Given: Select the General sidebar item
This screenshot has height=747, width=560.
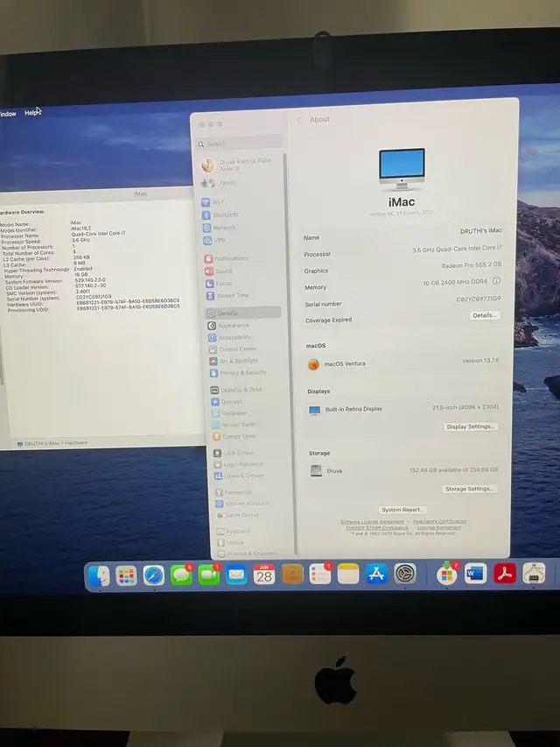Looking at the screenshot, I should (243, 313).
